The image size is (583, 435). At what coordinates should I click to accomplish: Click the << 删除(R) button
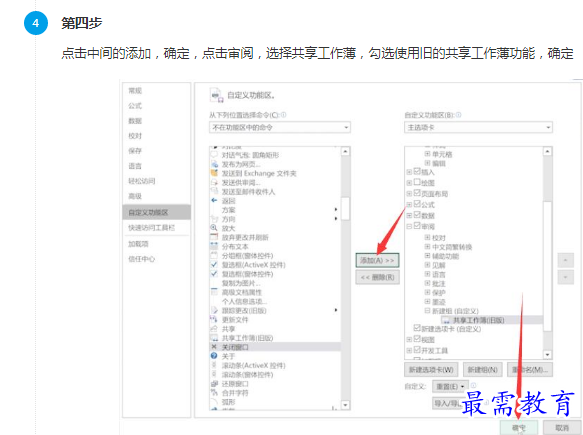[377, 277]
